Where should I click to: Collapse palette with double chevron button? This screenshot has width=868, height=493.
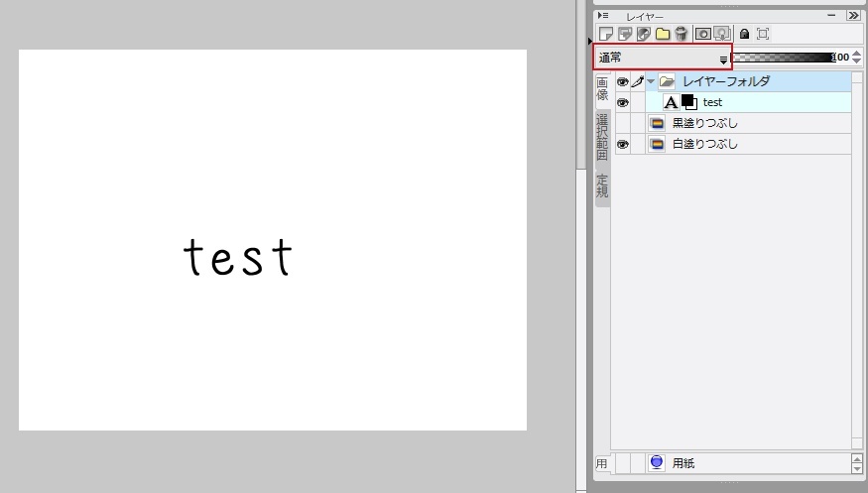click(853, 16)
